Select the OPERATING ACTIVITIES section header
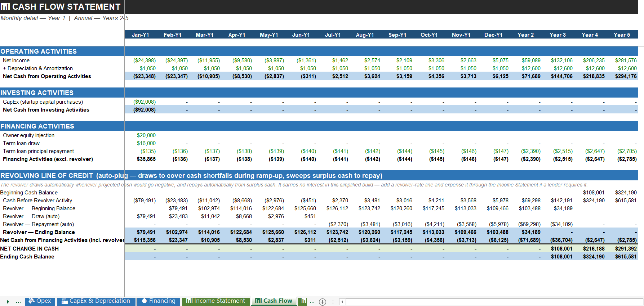The image size is (644, 306). 62,51
